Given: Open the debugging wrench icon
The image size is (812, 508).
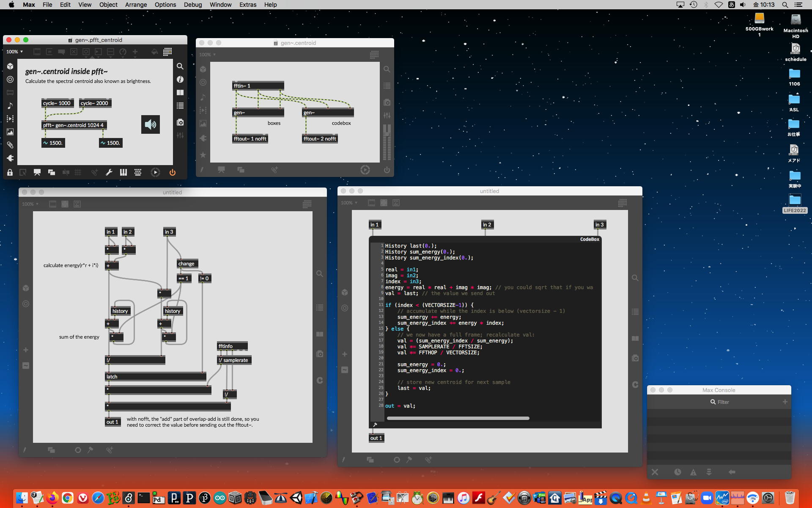Looking at the screenshot, I should [109, 172].
